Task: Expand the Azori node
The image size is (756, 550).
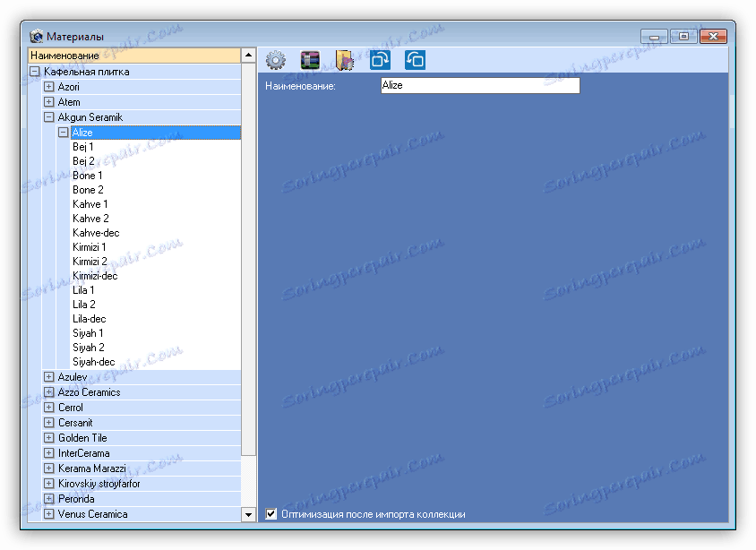Action: [x=48, y=87]
